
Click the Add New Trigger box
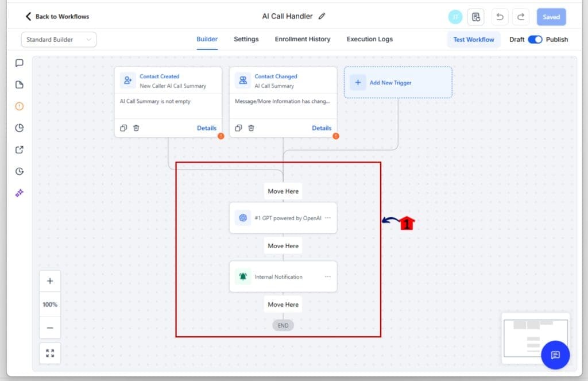tap(397, 83)
